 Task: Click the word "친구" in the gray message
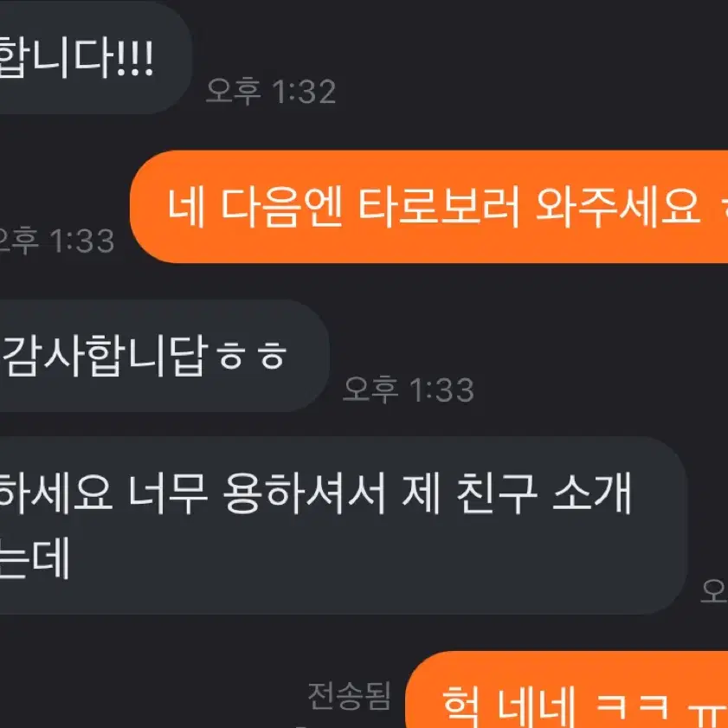pos(497,493)
